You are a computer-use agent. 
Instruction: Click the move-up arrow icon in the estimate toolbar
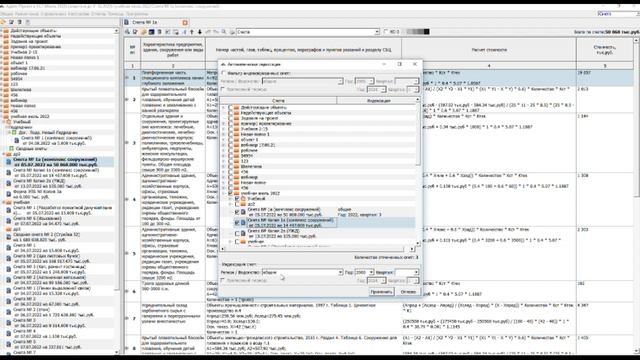pos(191,32)
